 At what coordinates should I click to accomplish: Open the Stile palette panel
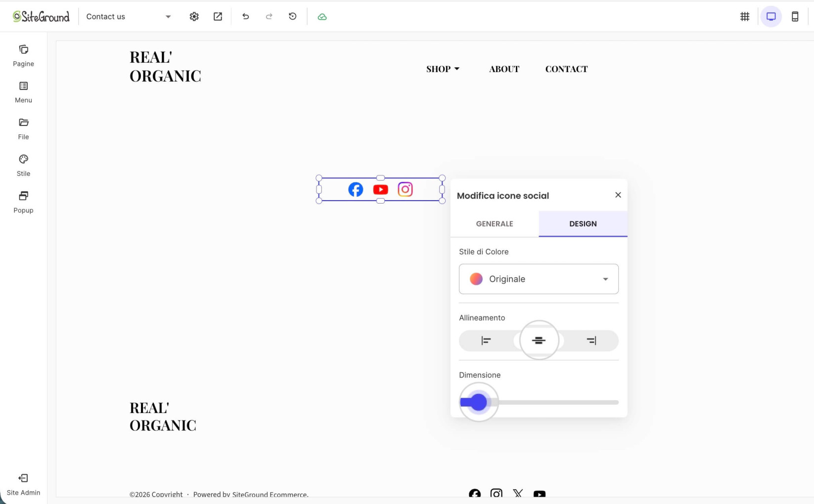(x=23, y=166)
